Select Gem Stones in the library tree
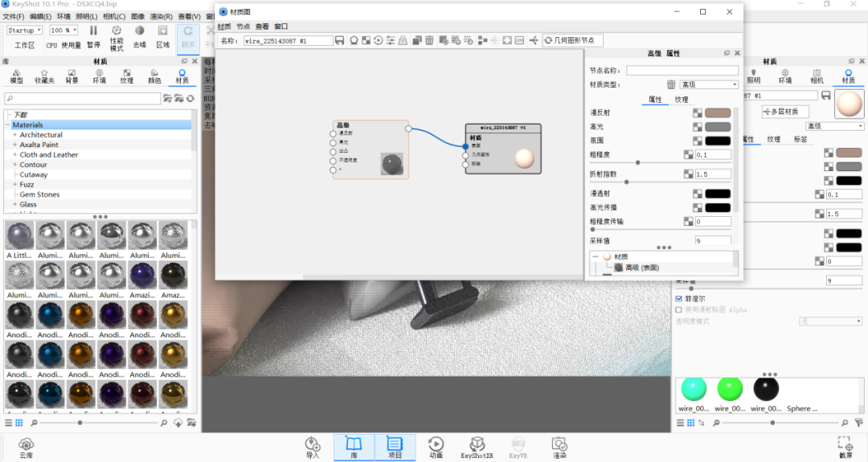 (39, 194)
